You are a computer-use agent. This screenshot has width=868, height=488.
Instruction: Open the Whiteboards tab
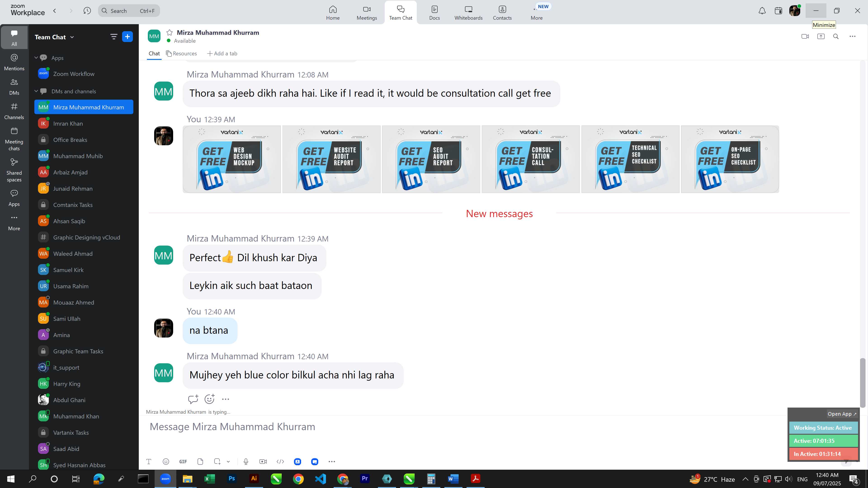468,13
